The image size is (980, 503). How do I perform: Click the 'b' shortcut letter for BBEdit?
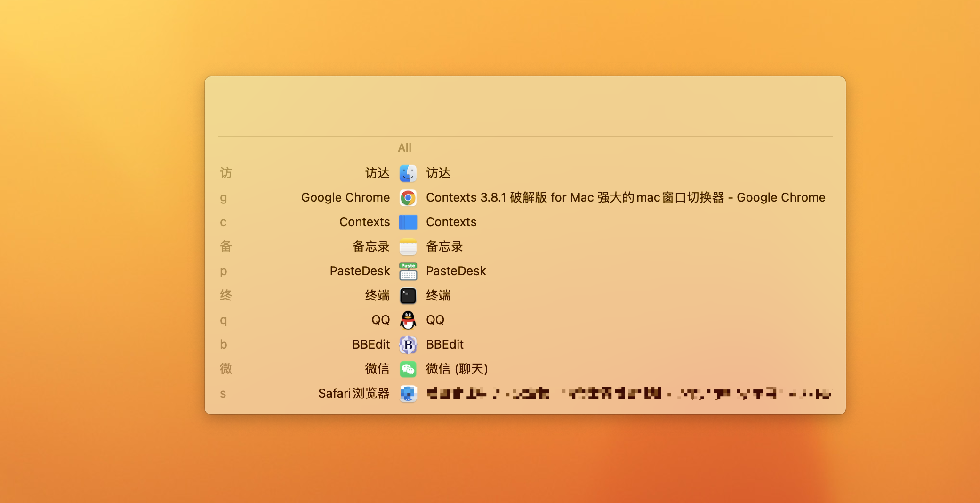click(x=224, y=344)
